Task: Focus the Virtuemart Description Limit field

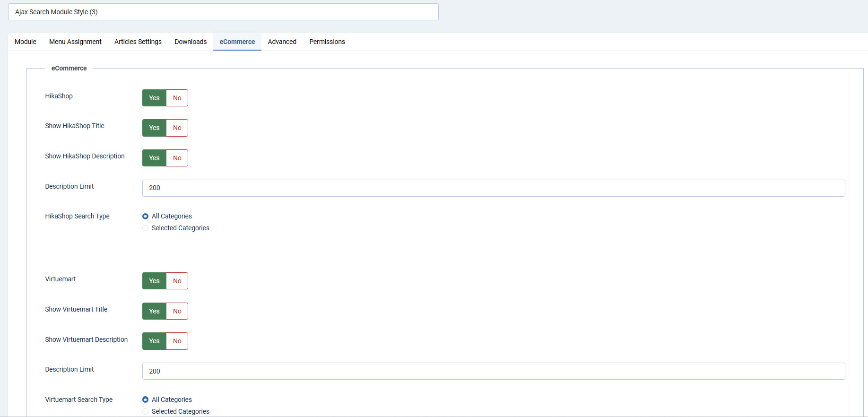Action: pos(493,371)
